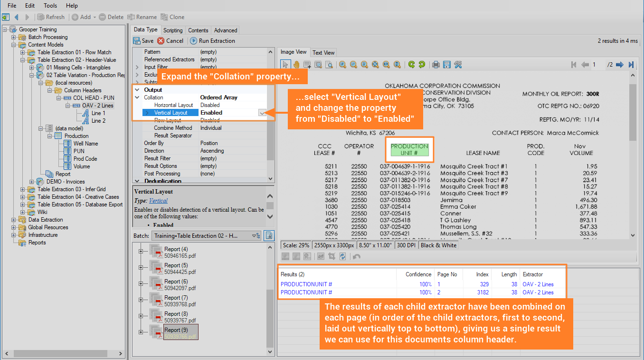The height and width of the screenshot is (360, 644).
Task: Click the Vertical type hyperlink
Action: pos(158,201)
